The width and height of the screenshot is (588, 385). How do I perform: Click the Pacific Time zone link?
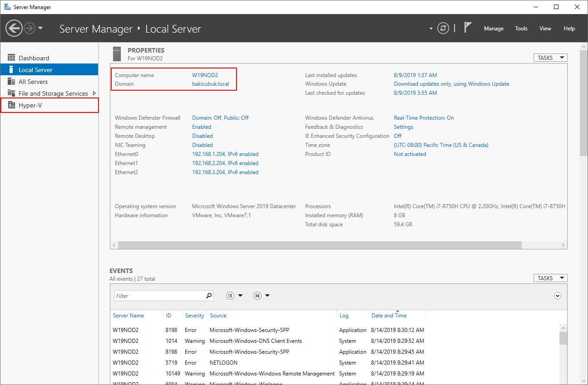441,145
